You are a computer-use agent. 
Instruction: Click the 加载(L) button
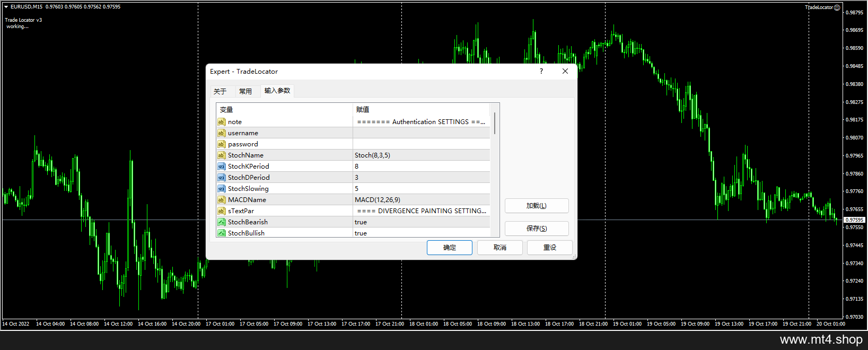click(537, 206)
